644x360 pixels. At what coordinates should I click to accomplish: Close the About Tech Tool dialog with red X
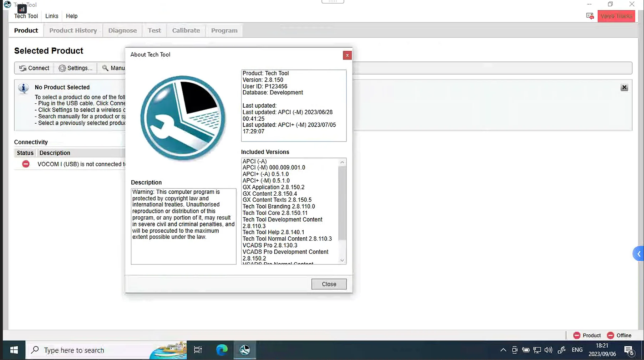(x=347, y=55)
